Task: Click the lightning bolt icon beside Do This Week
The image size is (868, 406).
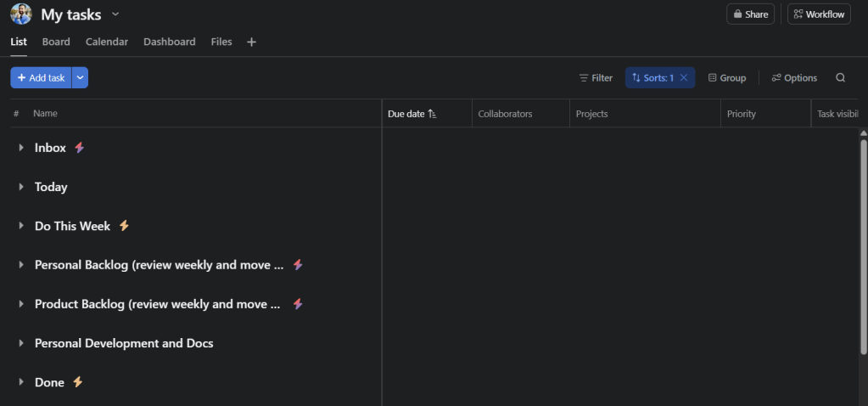Action: pos(124,226)
